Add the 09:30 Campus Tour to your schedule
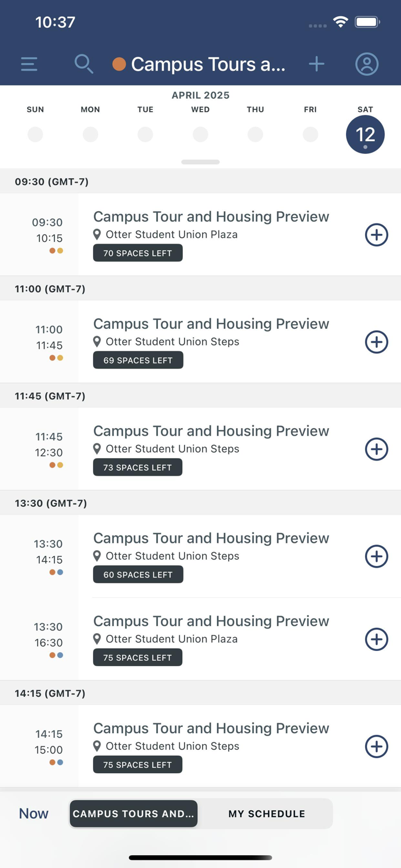 [x=377, y=235]
